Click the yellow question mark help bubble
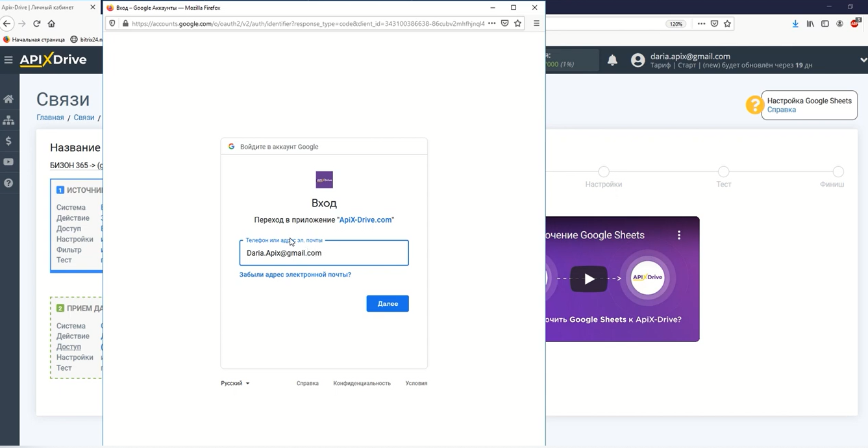The image size is (868, 448). tap(754, 105)
